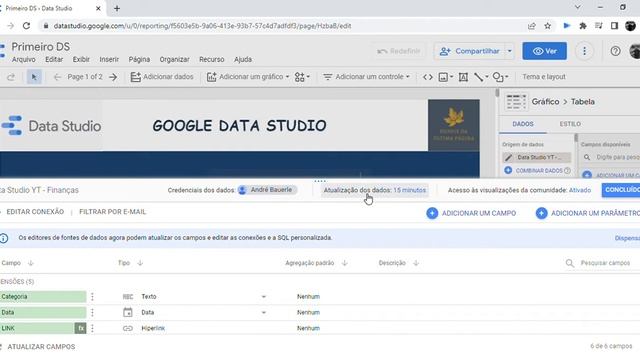The width and height of the screenshot is (640, 360).
Task: Open new browser tab
Action: (117, 8)
